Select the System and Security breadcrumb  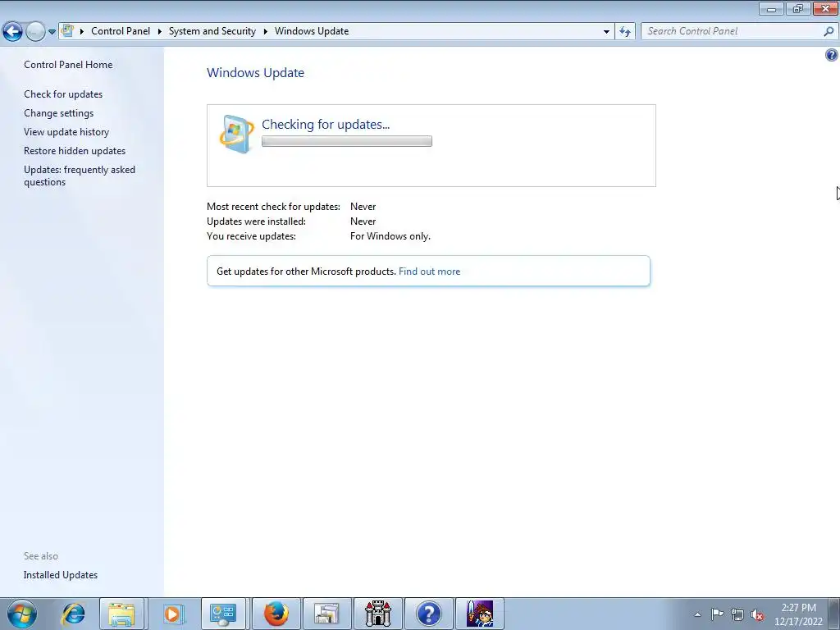point(212,31)
